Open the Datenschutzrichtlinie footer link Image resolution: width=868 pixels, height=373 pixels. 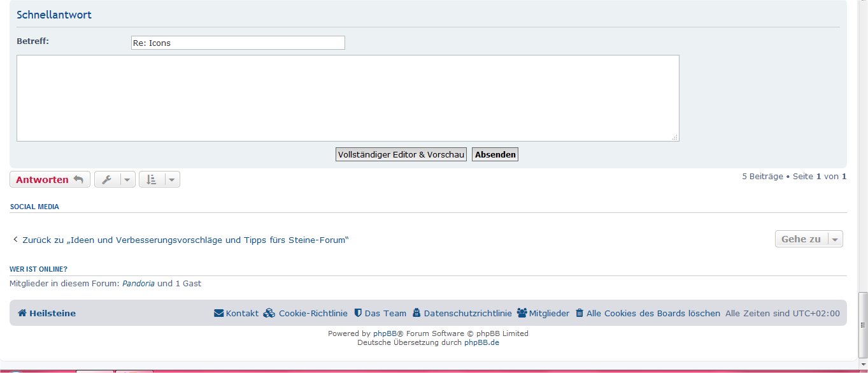tap(462, 313)
